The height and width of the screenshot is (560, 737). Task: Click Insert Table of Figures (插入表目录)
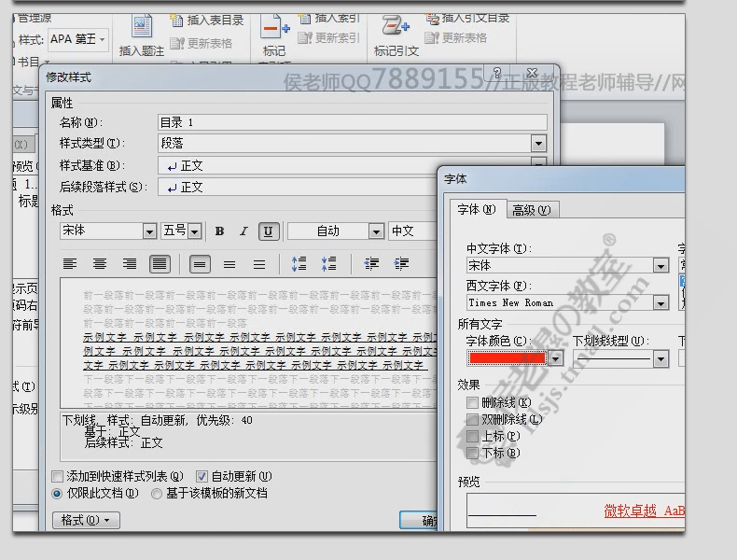(207, 21)
